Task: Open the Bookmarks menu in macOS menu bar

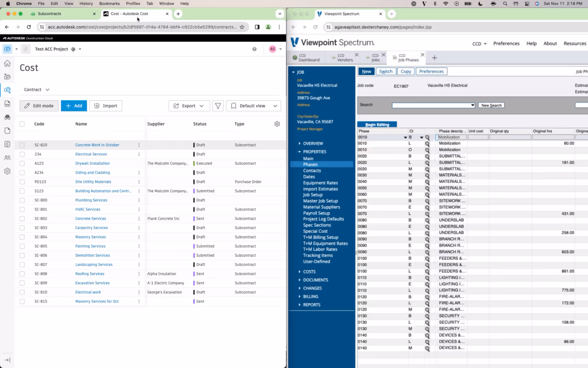Action: [x=109, y=3]
